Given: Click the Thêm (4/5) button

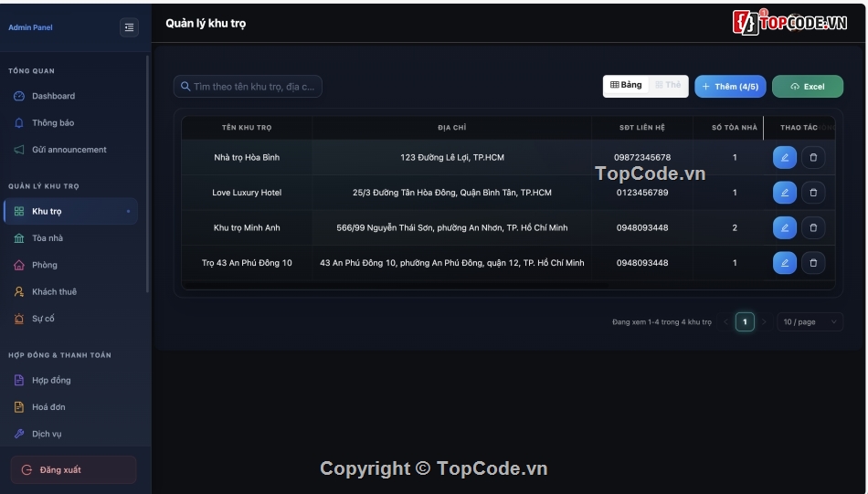Looking at the screenshot, I should tap(730, 87).
